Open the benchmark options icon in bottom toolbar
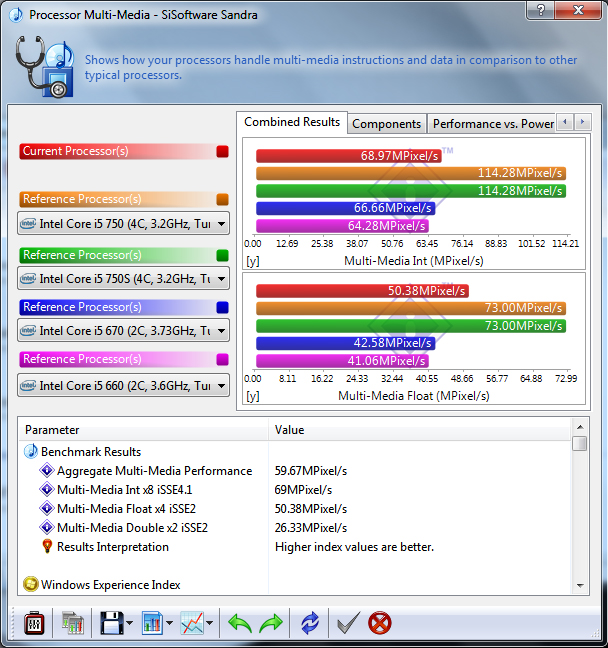 34,623
